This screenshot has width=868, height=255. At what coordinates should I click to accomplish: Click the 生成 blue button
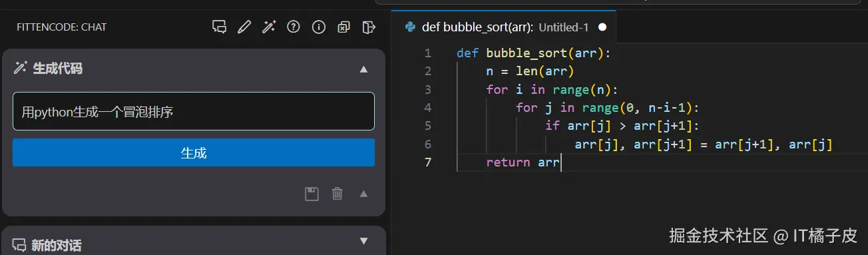194,153
